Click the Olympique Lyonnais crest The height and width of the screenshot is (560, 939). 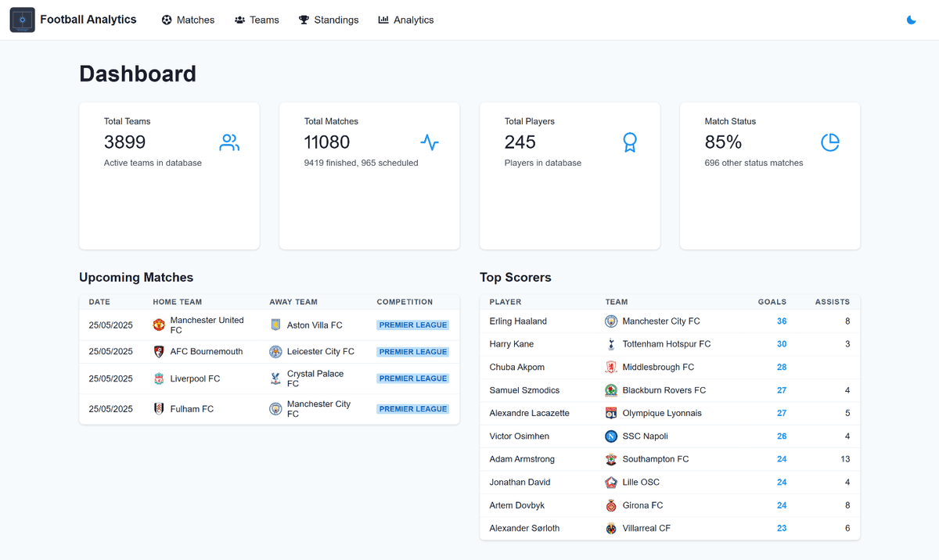(x=611, y=413)
